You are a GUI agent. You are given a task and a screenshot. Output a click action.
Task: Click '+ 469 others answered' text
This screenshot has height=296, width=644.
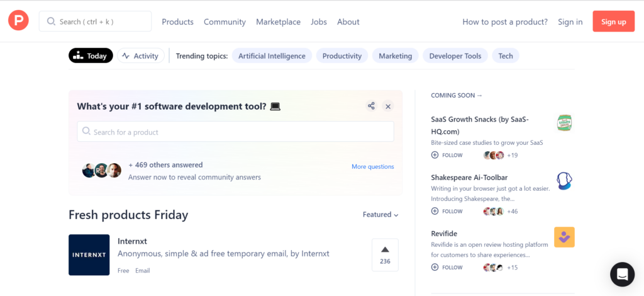point(165,165)
